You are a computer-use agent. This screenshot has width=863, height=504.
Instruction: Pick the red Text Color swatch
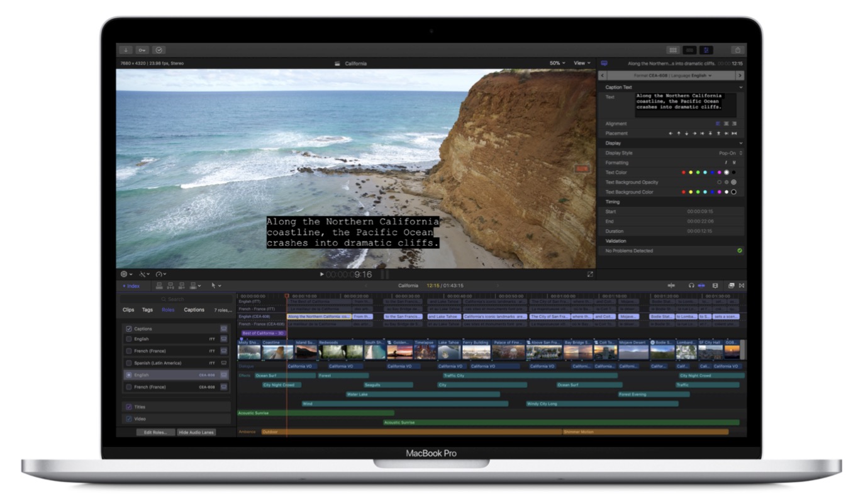[x=684, y=172]
